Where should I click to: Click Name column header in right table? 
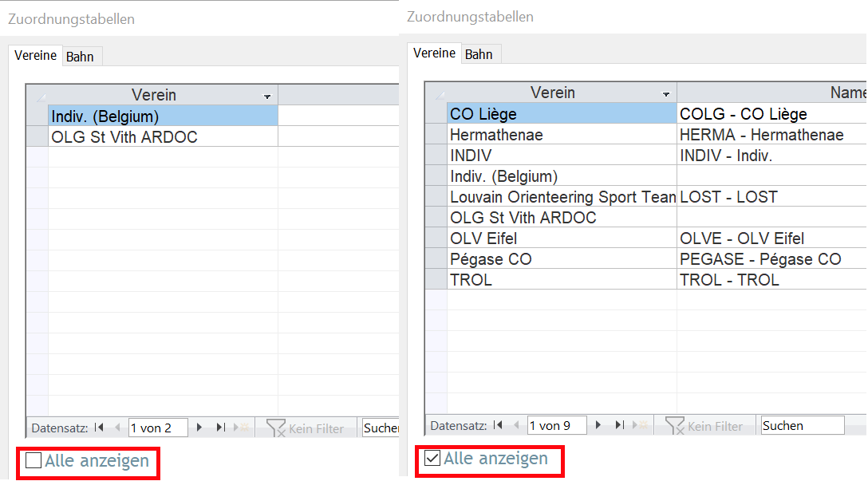pyautogui.click(x=772, y=93)
